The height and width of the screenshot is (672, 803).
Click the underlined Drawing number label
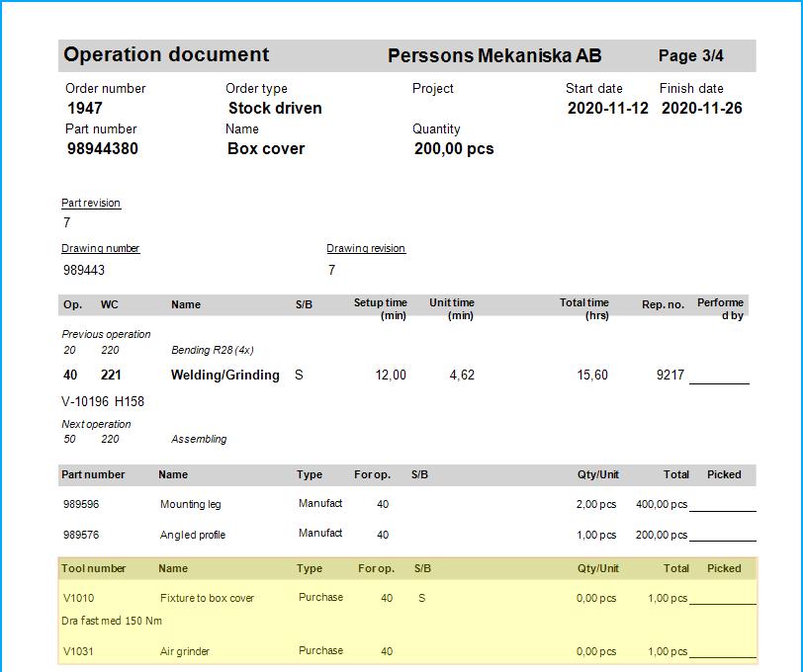(x=101, y=248)
